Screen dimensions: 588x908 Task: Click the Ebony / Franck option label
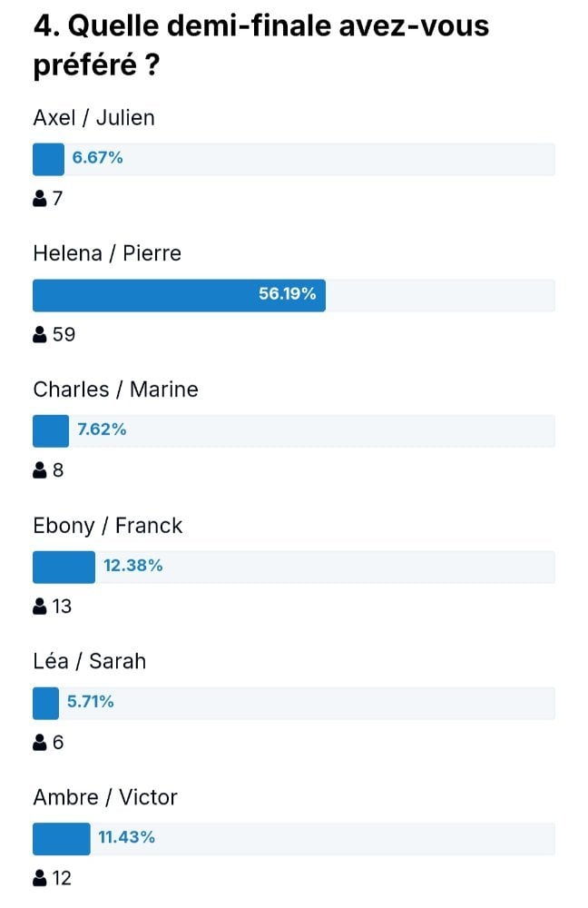pyautogui.click(x=108, y=526)
